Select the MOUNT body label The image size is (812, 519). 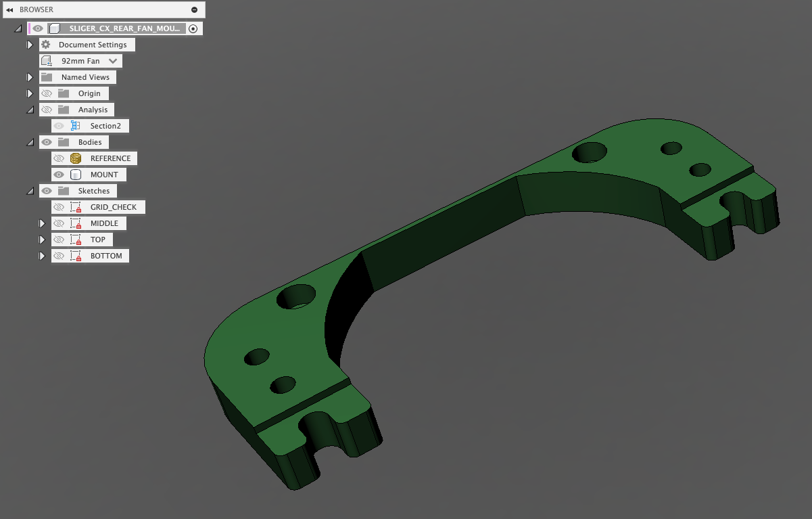click(x=104, y=175)
